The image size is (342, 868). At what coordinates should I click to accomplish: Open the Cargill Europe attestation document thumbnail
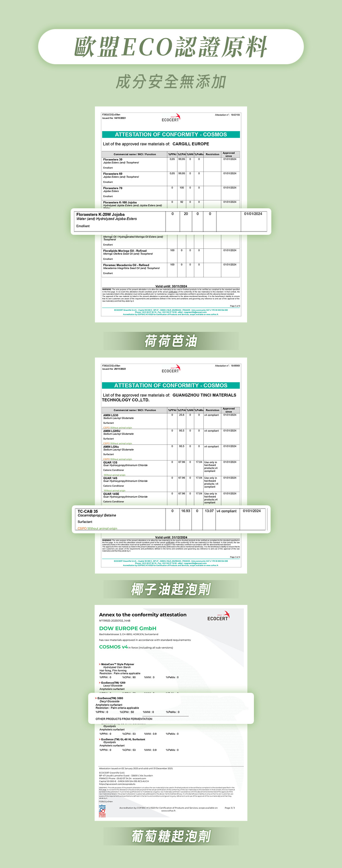click(171, 214)
